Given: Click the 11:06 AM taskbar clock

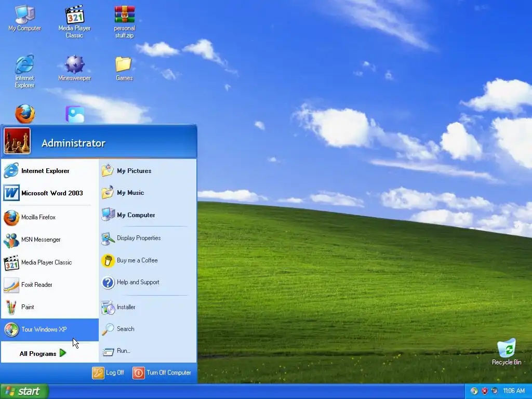Looking at the screenshot, I should coord(514,391).
